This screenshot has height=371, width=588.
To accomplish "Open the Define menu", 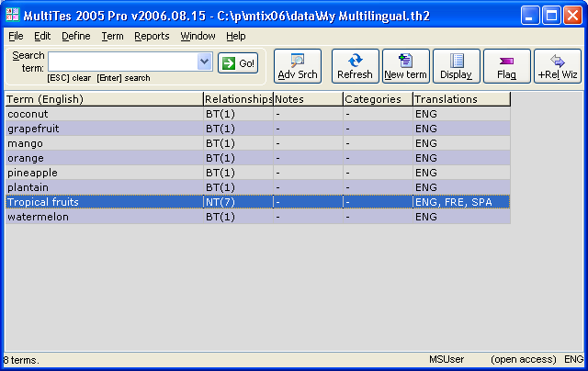I will [x=75, y=36].
